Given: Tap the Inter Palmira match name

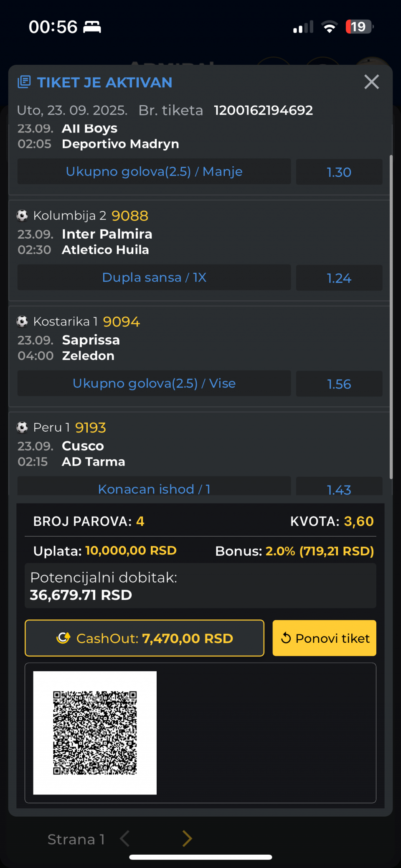Looking at the screenshot, I should click(107, 234).
